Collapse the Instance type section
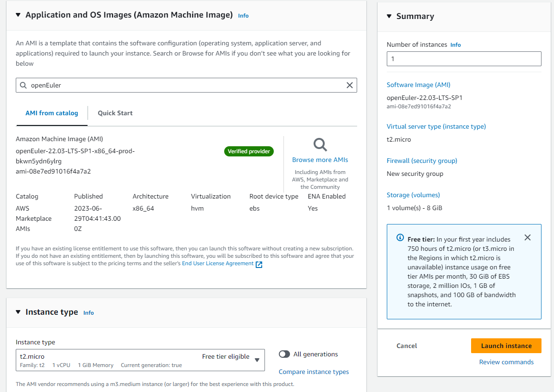The image size is (554, 392). point(18,312)
